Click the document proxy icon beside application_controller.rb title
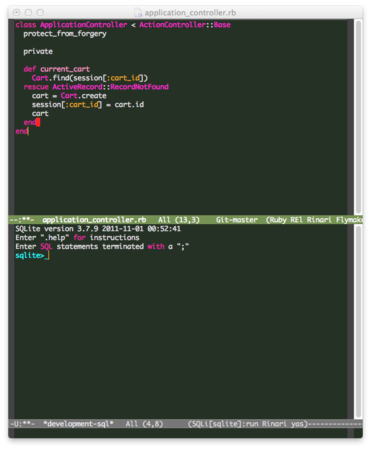 (x=138, y=13)
